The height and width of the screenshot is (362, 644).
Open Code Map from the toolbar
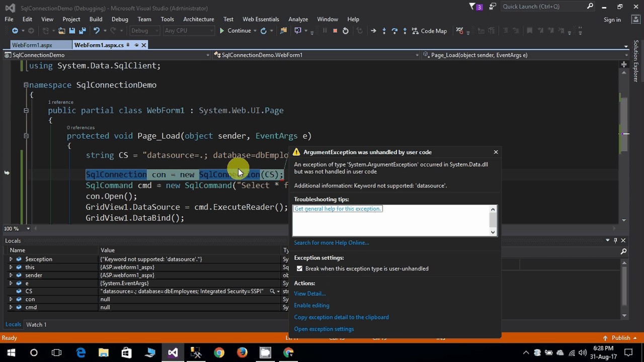[429, 31]
